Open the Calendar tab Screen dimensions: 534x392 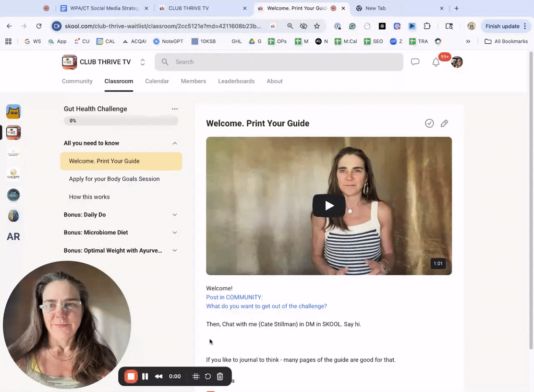(x=157, y=81)
